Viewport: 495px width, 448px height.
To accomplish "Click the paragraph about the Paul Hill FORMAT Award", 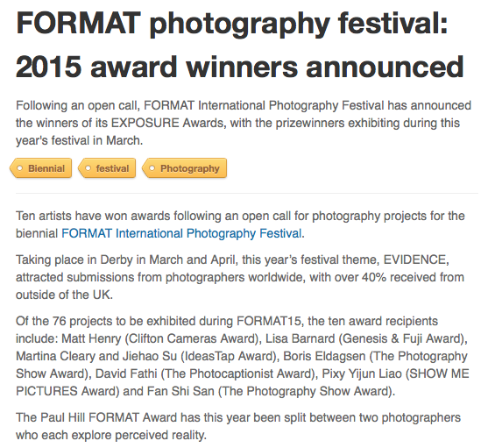I will (238, 426).
